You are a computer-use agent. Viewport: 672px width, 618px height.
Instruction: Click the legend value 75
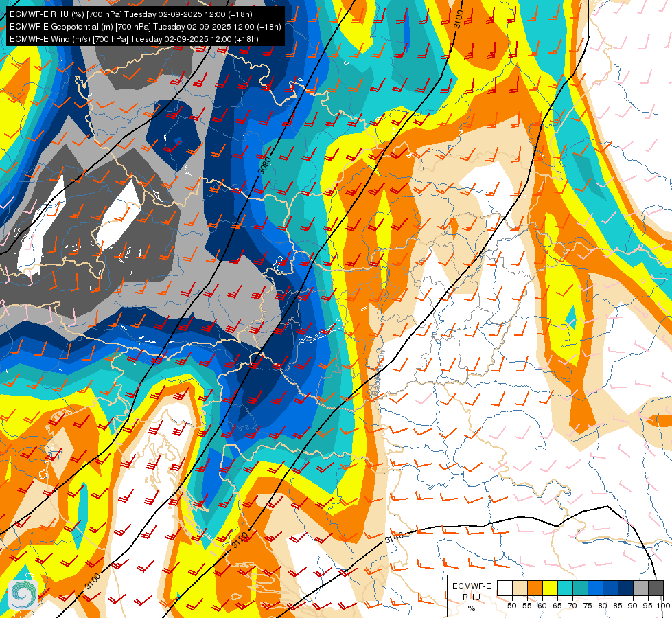pos(588,606)
